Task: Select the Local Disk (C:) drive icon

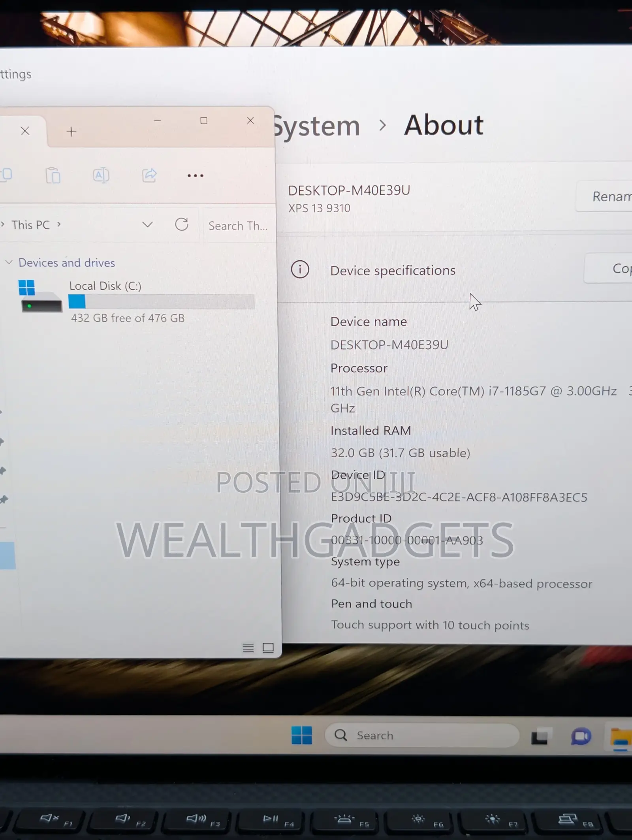Action: (40, 296)
